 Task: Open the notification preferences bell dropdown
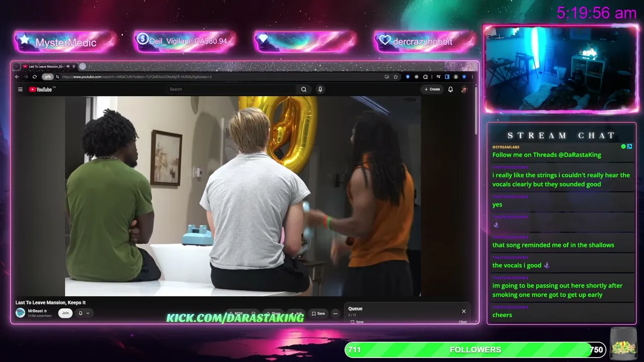tap(84, 313)
